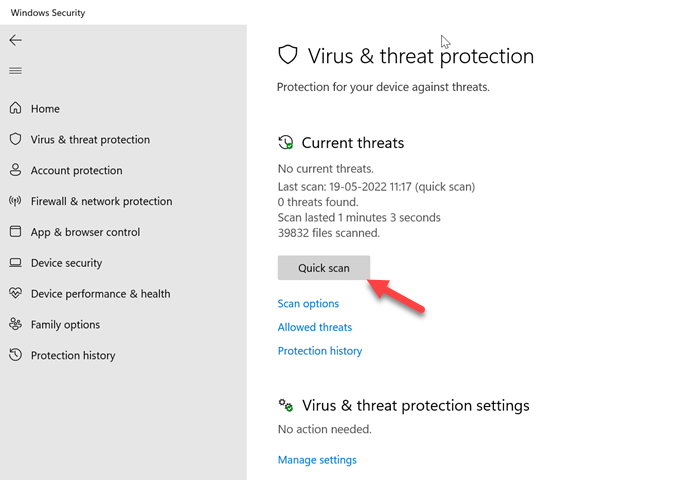Image resolution: width=700 pixels, height=480 pixels.
Task: Click the Family options people icon
Action: (15, 325)
